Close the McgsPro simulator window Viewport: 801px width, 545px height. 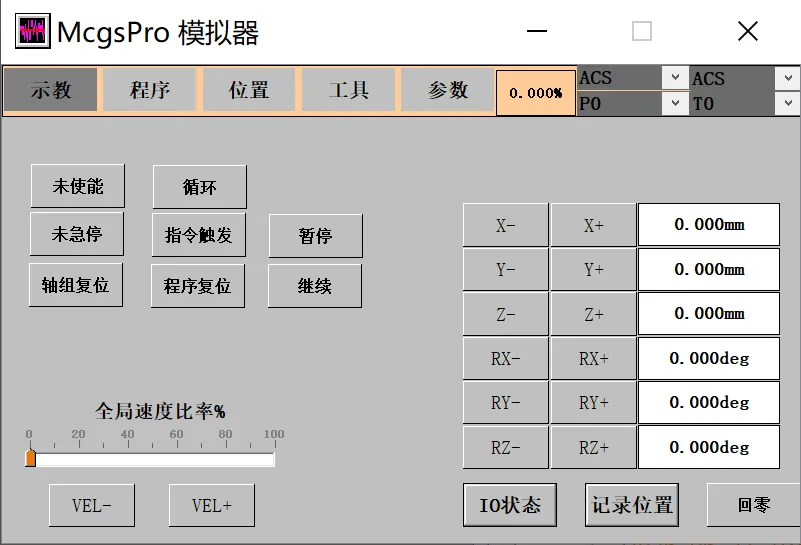[x=748, y=31]
